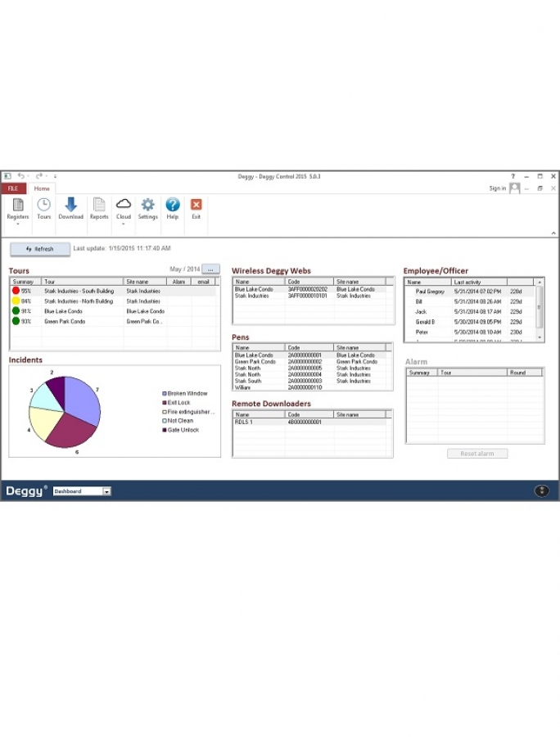
Task: Click the Broken Window legend color swatch
Action: point(165,393)
